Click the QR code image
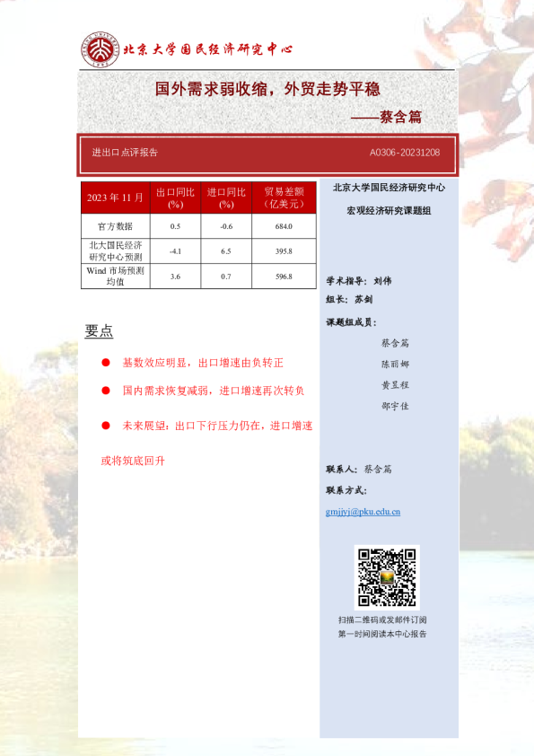Image resolution: width=534 pixels, height=756 pixels. (x=387, y=577)
